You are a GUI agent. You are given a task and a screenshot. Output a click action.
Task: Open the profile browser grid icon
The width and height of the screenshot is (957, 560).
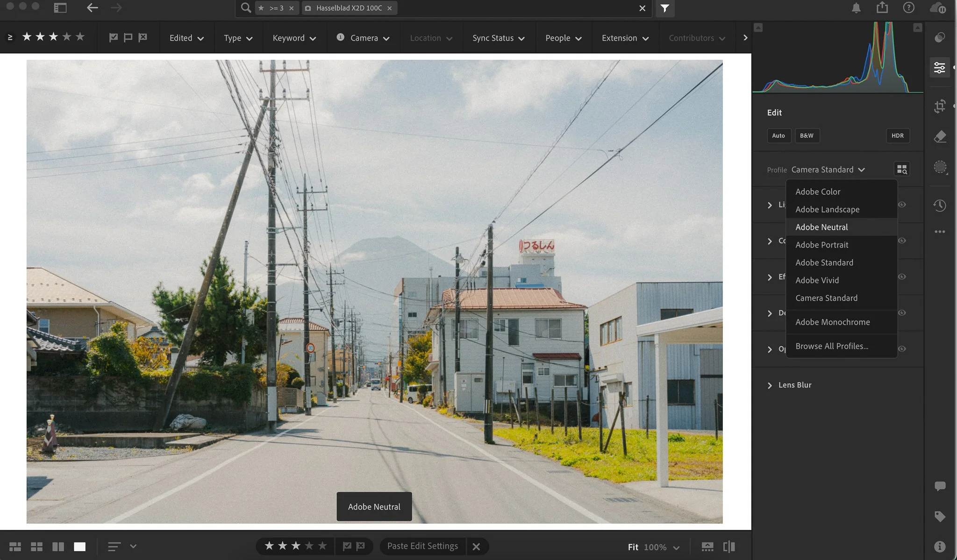[x=901, y=169]
